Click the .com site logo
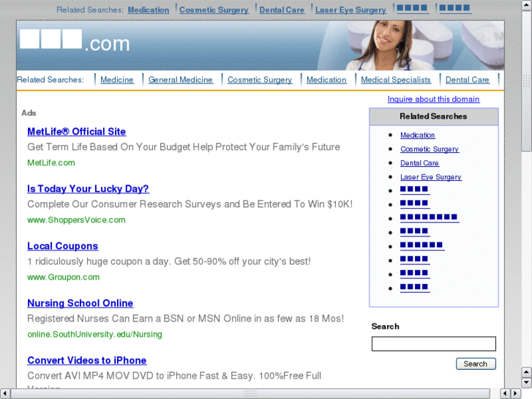Image resolution: width=532 pixels, height=399 pixels. click(75, 42)
